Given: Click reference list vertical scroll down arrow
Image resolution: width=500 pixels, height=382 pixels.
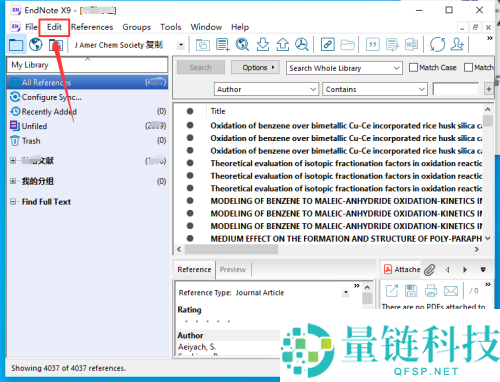Looking at the screenshot, I should click(x=488, y=238).
